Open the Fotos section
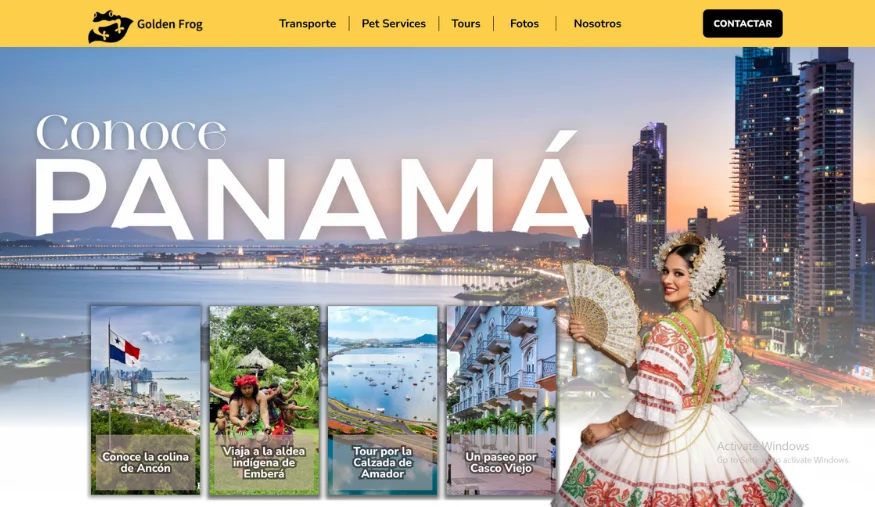Image resolution: width=875 pixels, height=507 pixels. 525,23
